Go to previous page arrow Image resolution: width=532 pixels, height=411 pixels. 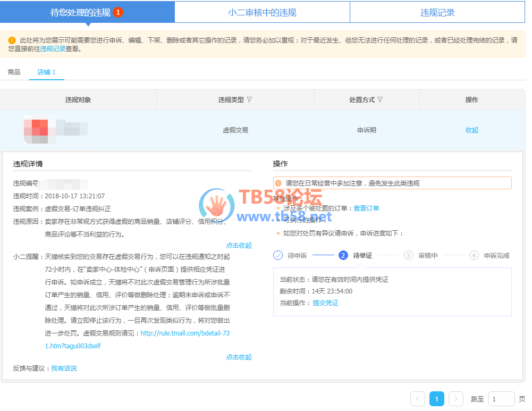pyautogui.click(x=418, y=399)
